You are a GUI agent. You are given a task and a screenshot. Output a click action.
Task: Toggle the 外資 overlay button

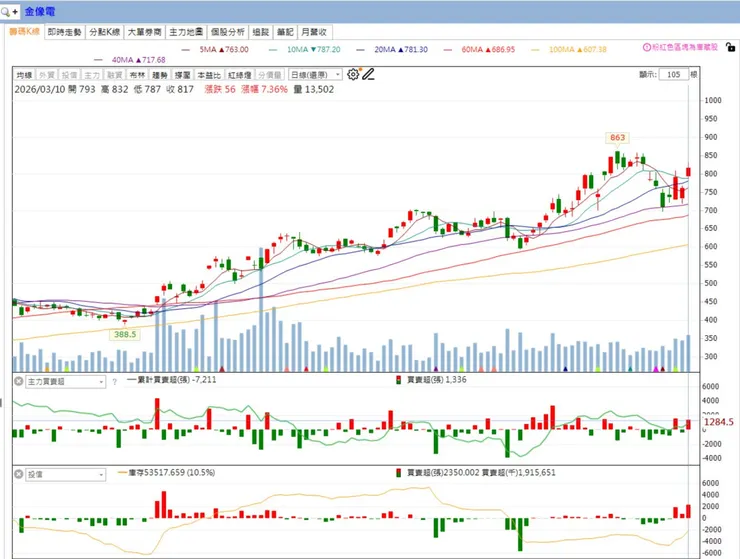[x=47, y=75]
